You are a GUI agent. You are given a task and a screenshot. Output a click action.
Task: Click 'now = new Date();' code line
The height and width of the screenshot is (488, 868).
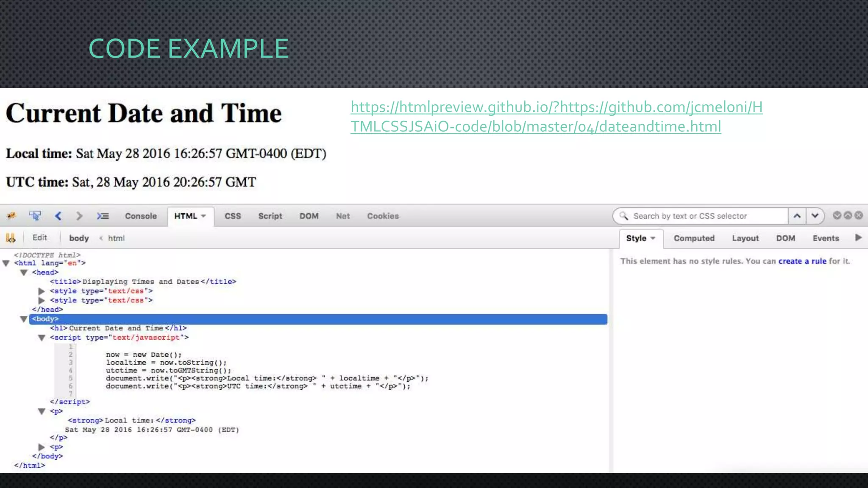pyautogui.click(x=144, y=355)
